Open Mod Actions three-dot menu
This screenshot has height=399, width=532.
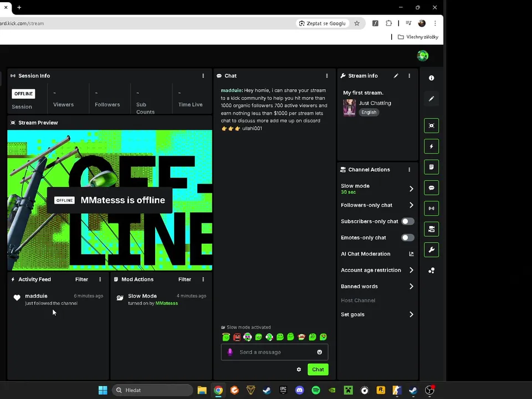[203, 279]
